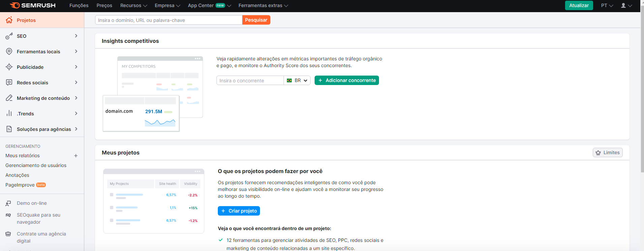Open Projetos via the home icon
This screenshot has width=644, height=251.
tap(9, 20)
